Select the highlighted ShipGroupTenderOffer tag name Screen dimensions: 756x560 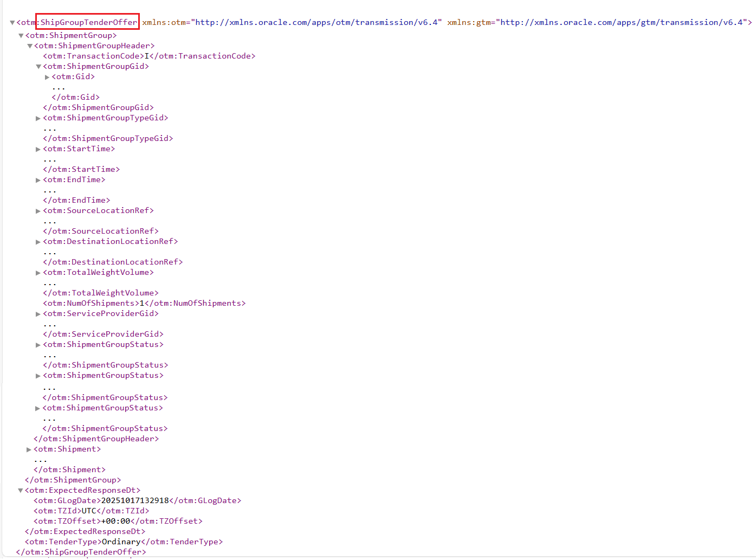pyautogui.click(x=87, y=22)
